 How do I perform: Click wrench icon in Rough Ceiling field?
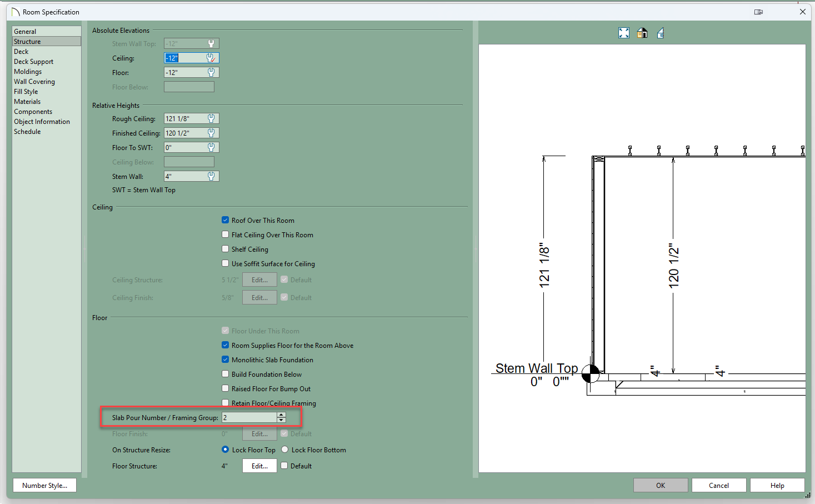(211, 118)
